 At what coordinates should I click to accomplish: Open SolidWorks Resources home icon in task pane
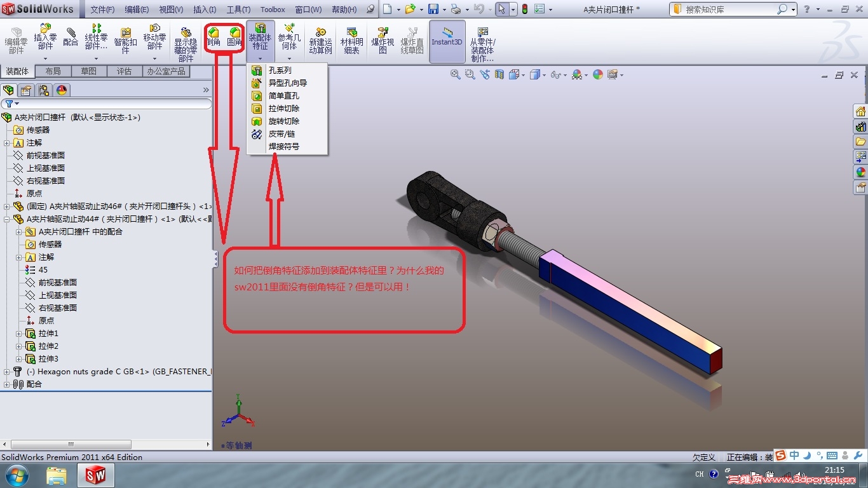(861, 112)
